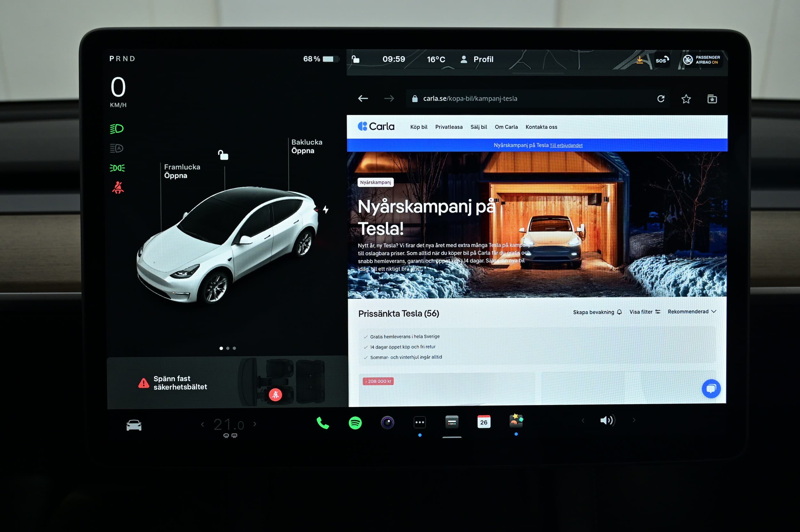Open the Spotify app
The width and height of the screenshot is (800, 532).
coord(355,423)
